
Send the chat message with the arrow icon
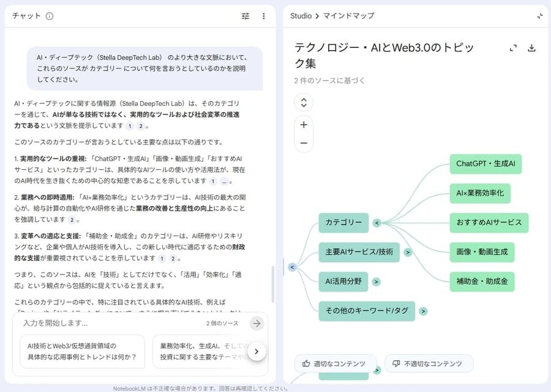coord(257,323)
